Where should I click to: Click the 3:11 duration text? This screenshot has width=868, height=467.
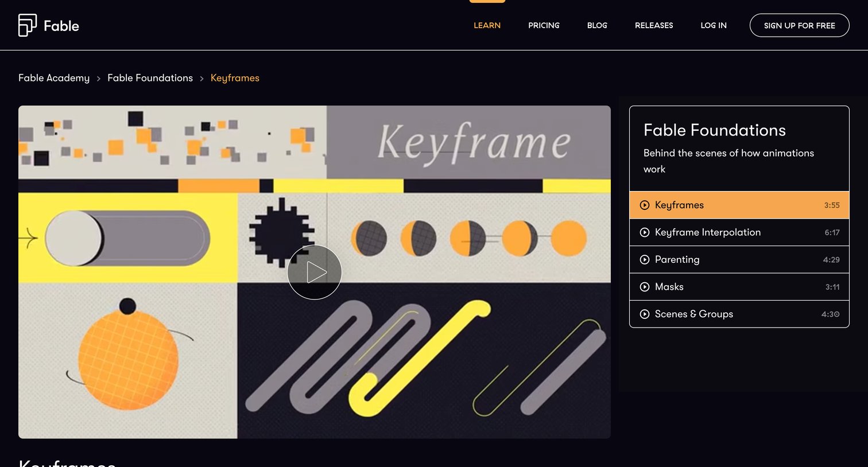pos(832,287)
